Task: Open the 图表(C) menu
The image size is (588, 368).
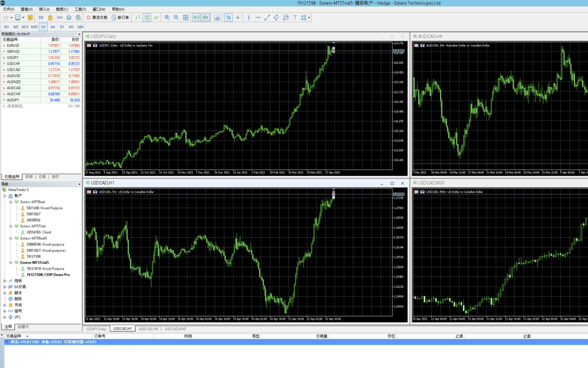Action: 62,9
